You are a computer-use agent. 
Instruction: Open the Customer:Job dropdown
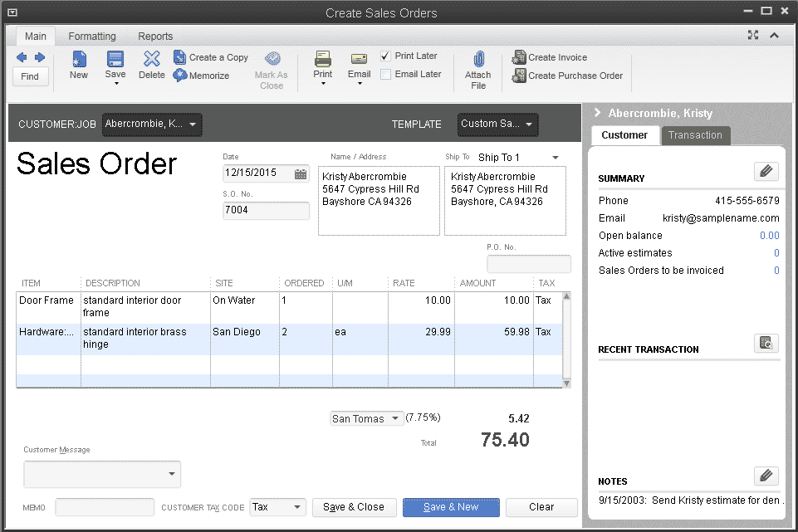(x=152, y=124)
